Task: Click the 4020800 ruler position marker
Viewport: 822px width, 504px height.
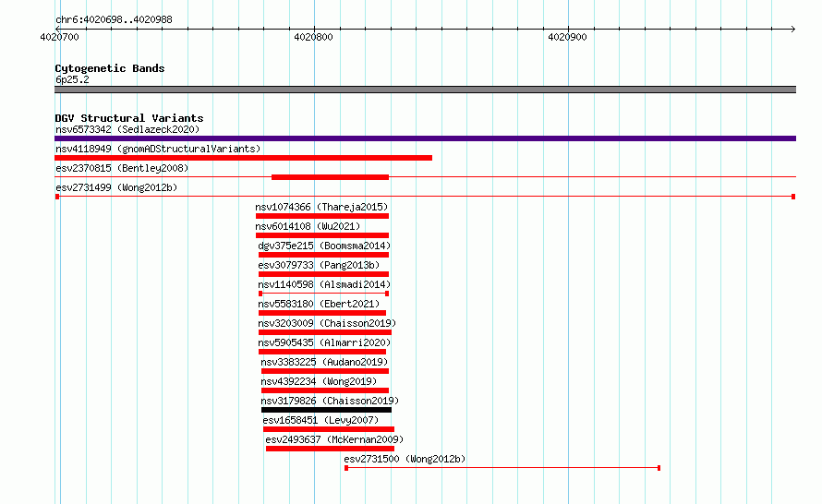Action: (x=313, y=37)
